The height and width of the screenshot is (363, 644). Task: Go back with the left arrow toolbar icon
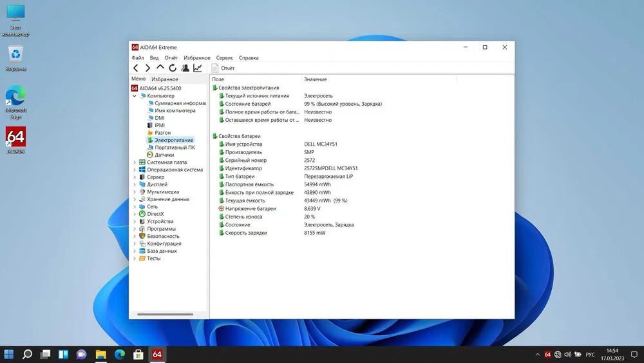point(136,68)
